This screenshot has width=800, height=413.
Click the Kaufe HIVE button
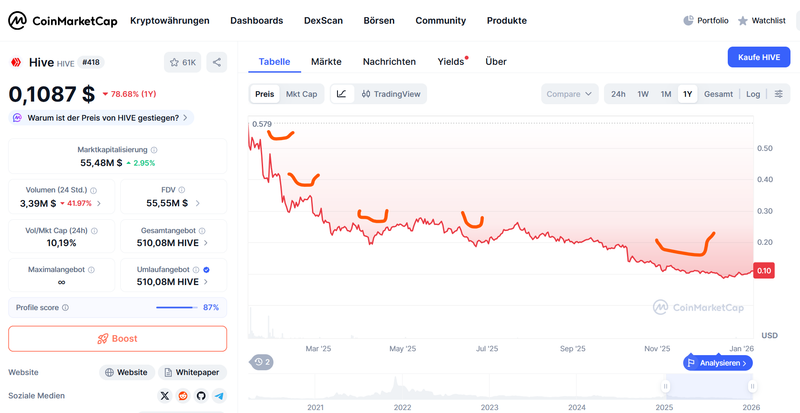coord(759,57)
